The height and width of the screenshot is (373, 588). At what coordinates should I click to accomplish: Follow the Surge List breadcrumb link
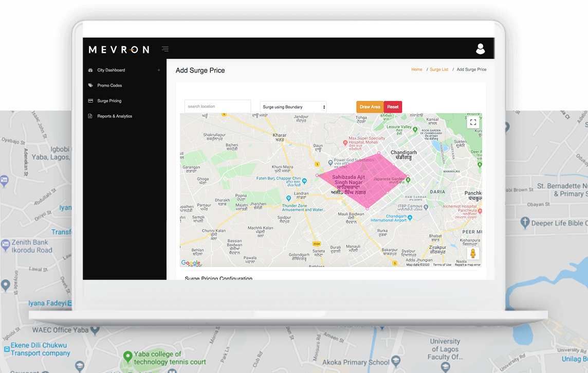click(x=439, y=69)
